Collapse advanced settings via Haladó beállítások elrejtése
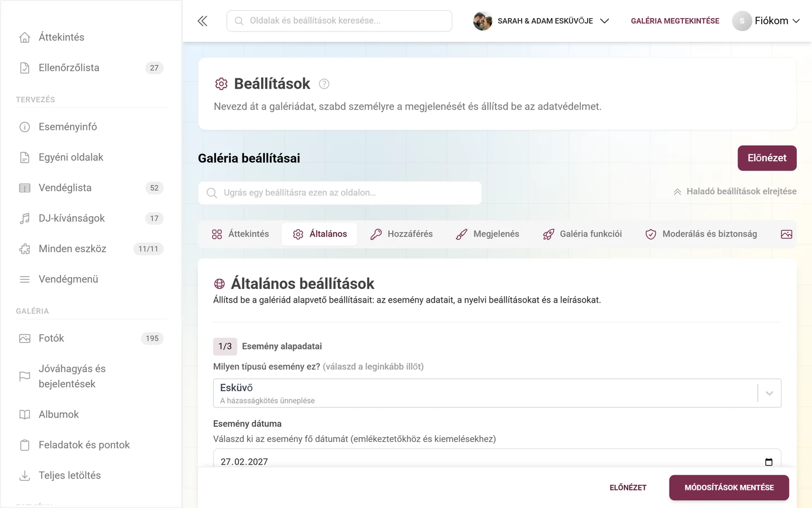 click(735, 191)
